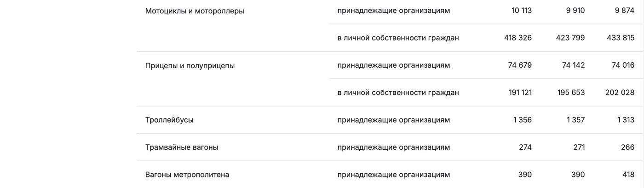Select the Прицепы и полуприцепы row label
The height and width of the screenshot is (188, 644).
[190, 66]
